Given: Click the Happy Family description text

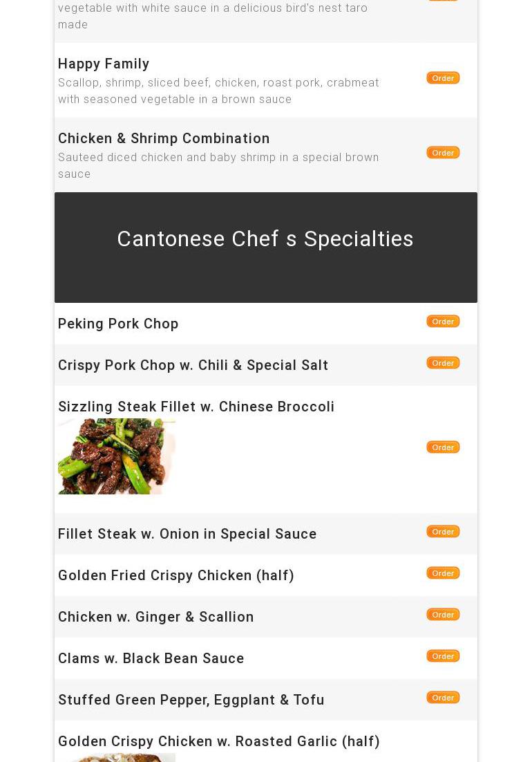Looking at the screenshot, I should (x=218, y=91).
